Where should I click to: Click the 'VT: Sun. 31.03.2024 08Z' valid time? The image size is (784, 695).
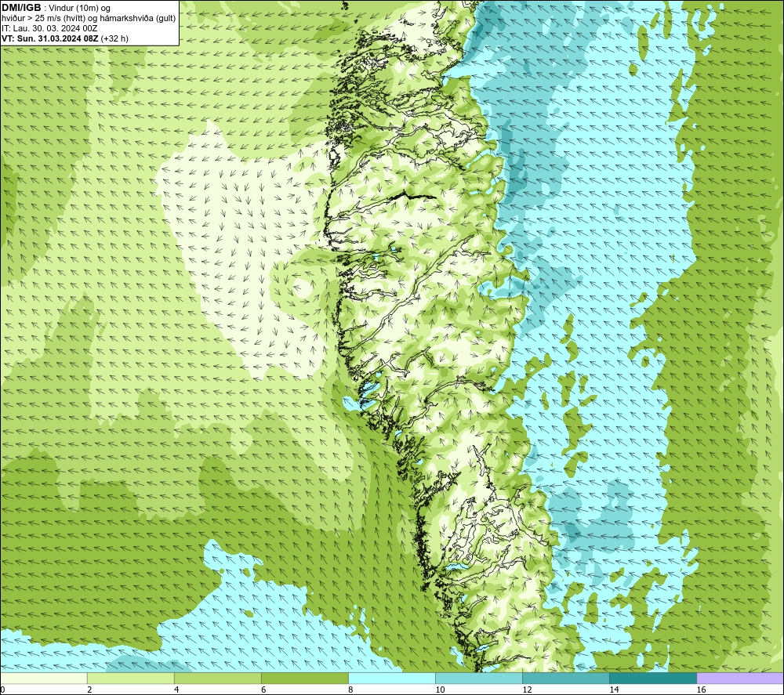click(50, 38)
